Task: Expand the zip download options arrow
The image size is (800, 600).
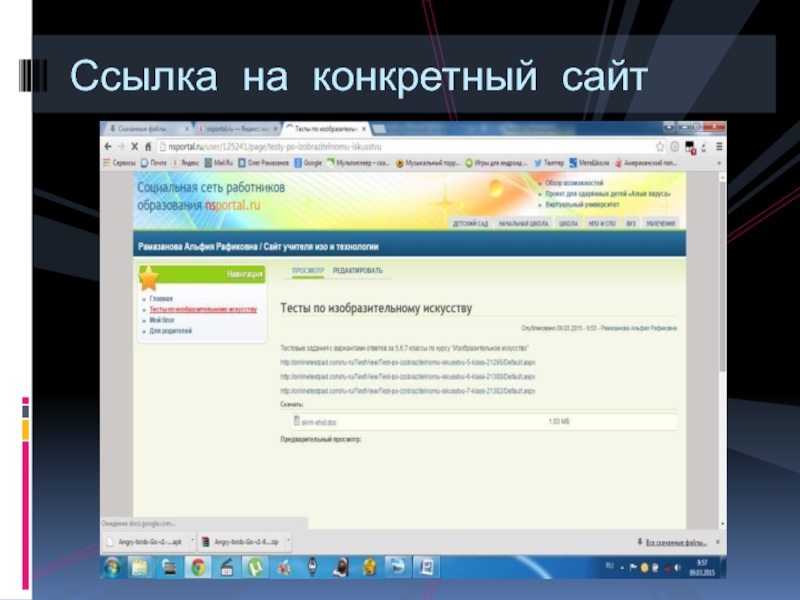Action: point(289,540)
